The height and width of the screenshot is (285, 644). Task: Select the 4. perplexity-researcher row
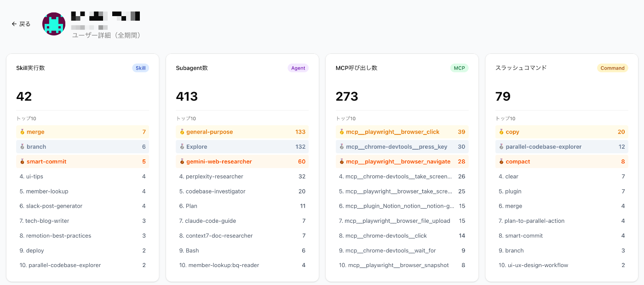242,176
